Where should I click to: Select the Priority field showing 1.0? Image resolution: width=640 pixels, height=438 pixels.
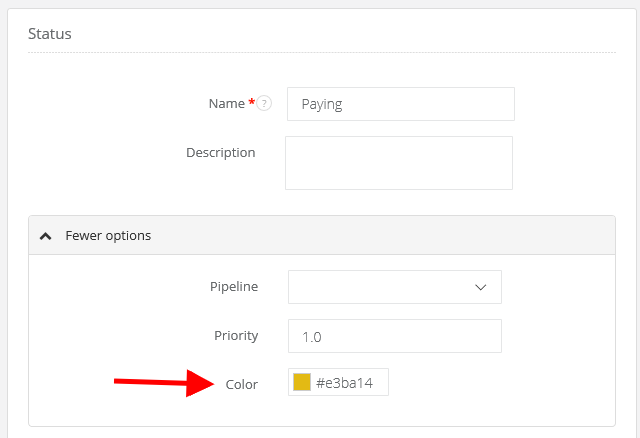click(394, 336)
